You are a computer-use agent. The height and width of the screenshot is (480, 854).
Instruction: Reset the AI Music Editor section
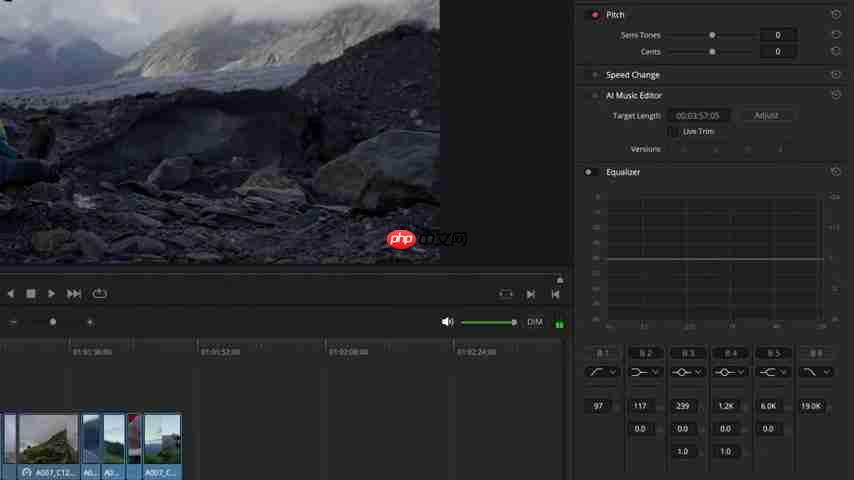coord(835,95)
